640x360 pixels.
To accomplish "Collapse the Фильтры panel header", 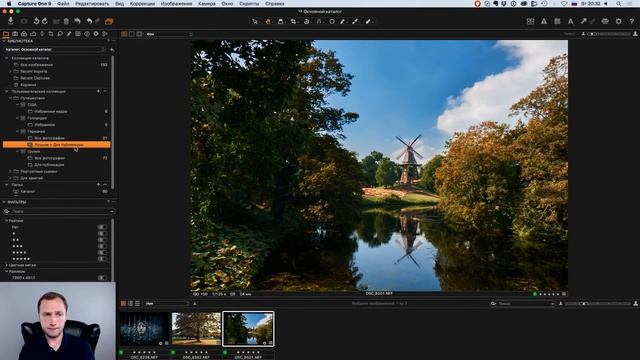I will [4, 202].
